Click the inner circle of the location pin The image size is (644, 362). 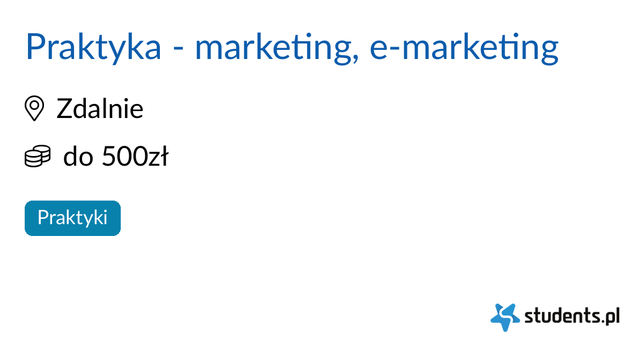click(34, 105)
